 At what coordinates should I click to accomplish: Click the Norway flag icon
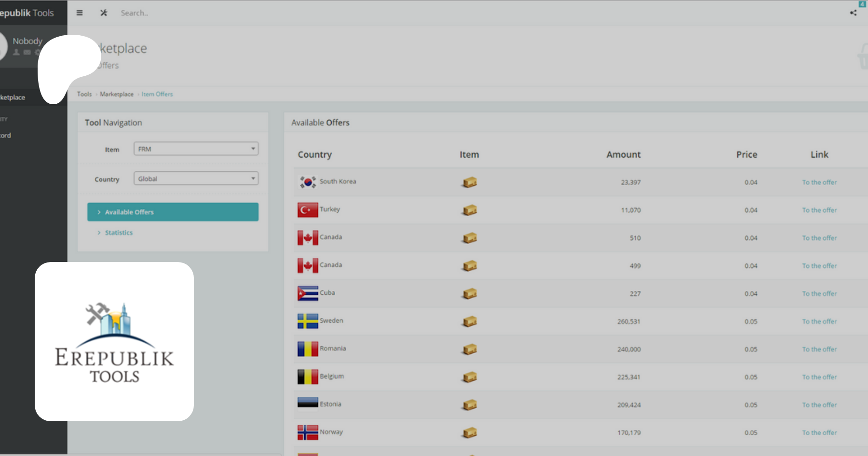(x=308, y=432)
